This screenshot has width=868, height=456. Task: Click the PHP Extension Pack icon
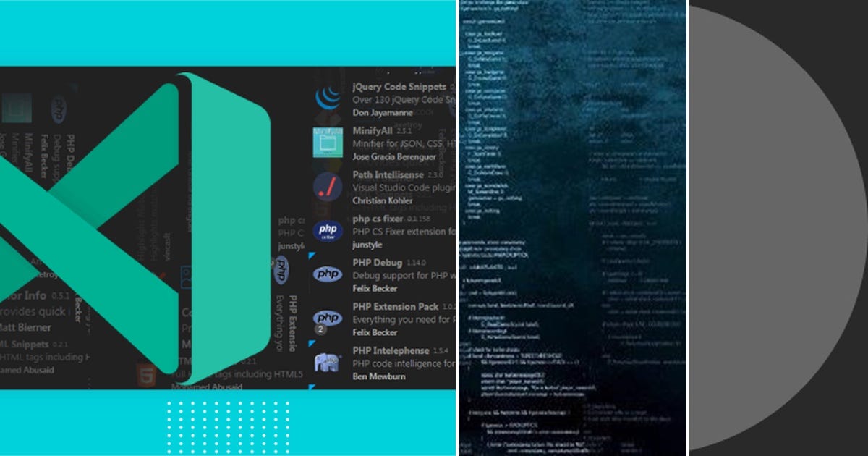[x=326, y=318]
